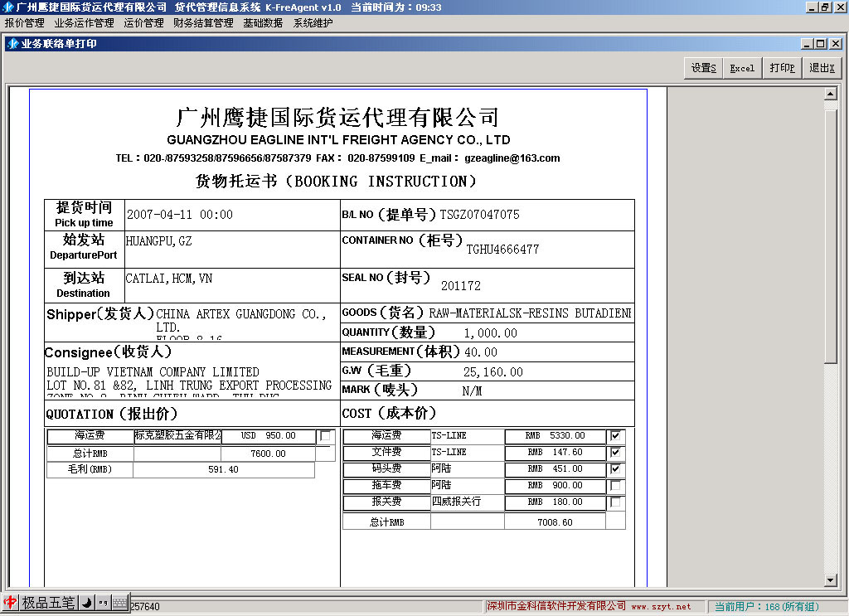The height and width of the screenshot is (616, 849).
Task: Enable checkbox for 报关费 RMB 180.00
Action: coord(615,502)
